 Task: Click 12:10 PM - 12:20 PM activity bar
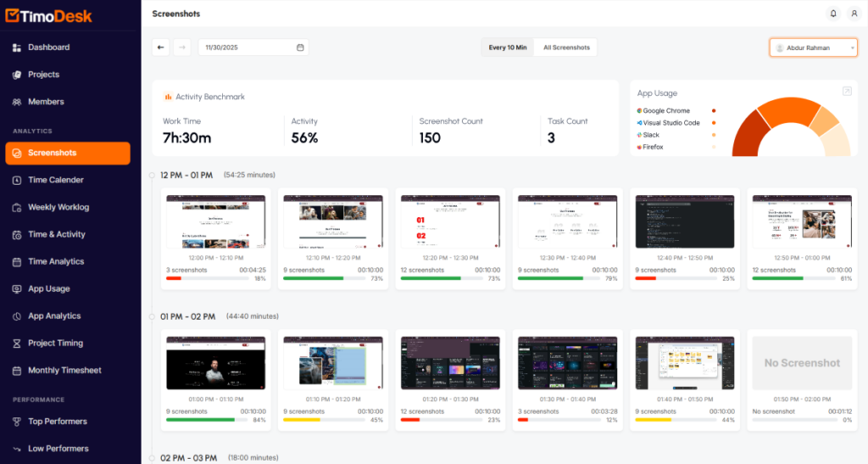coord(326,278)
